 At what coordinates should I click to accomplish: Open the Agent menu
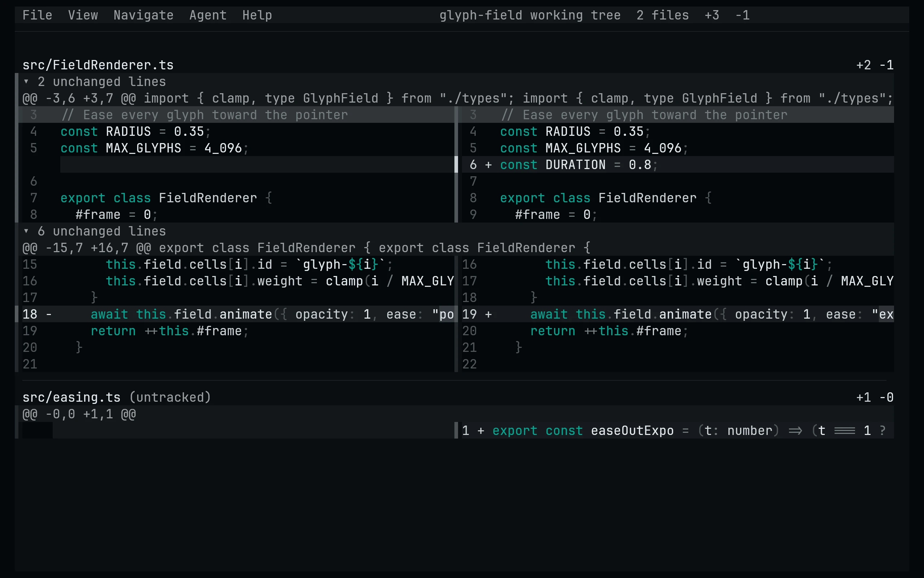pos(208,15)
